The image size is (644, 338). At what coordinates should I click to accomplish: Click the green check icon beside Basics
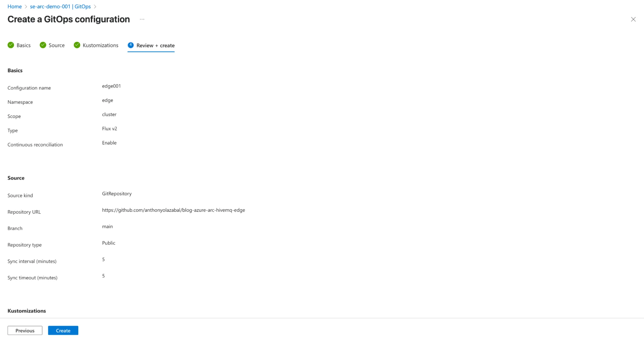point(11,45)
